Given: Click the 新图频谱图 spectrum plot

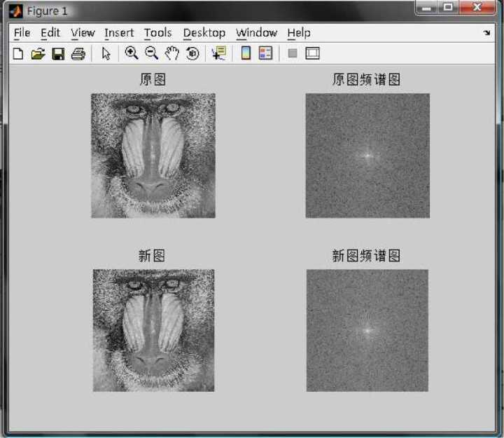Looking at the screenshot, I should 367,331.
